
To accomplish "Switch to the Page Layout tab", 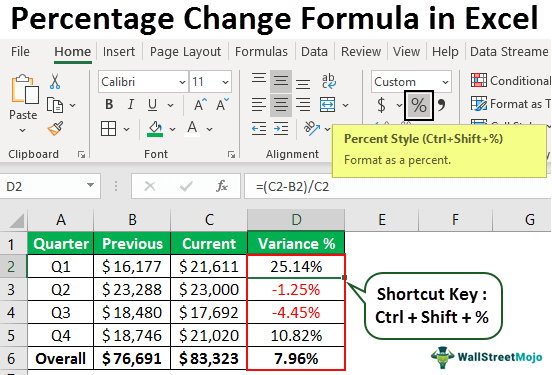I will (186, 52).
